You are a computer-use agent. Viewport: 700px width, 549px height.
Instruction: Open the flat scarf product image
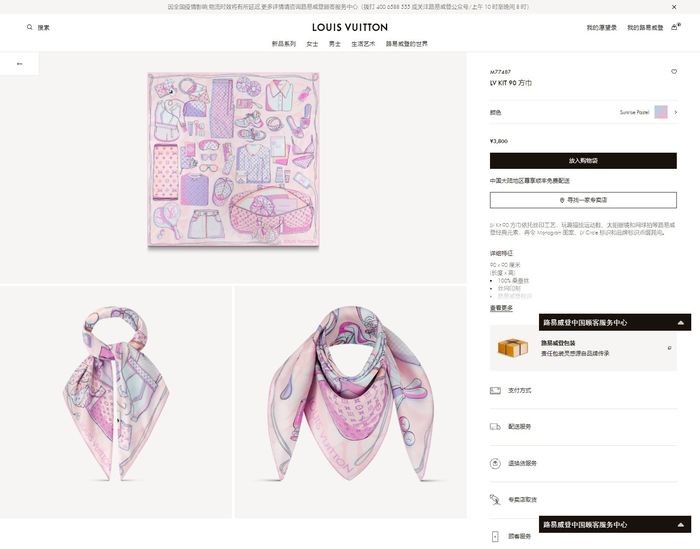233,159
